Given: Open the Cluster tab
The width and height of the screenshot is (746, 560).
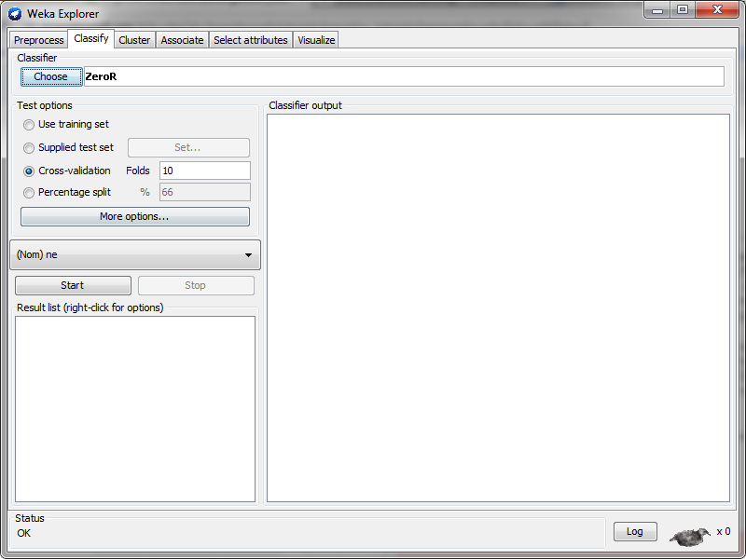Looking at the screenshot, I should (134, 40).
